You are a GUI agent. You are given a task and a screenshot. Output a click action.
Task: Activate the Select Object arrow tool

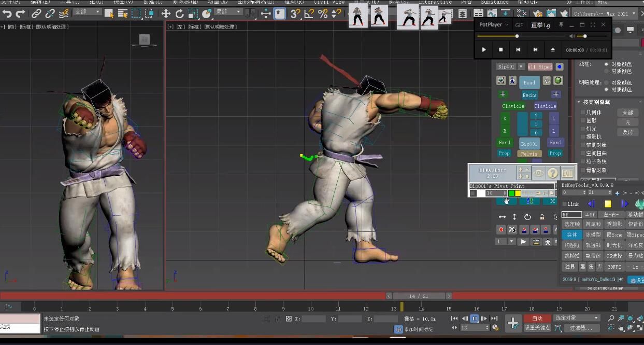[x=109, y=13]
